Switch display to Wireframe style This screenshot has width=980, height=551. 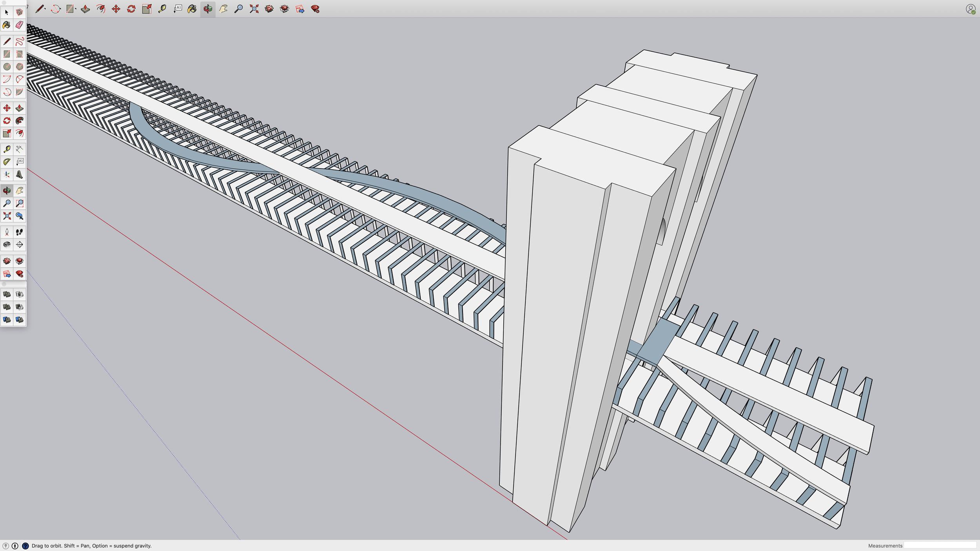point(19,294)
